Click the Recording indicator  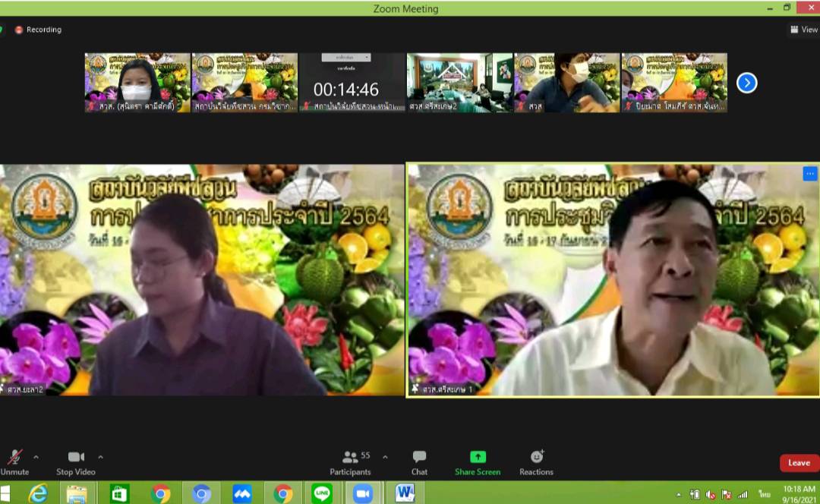click(38, 30)
